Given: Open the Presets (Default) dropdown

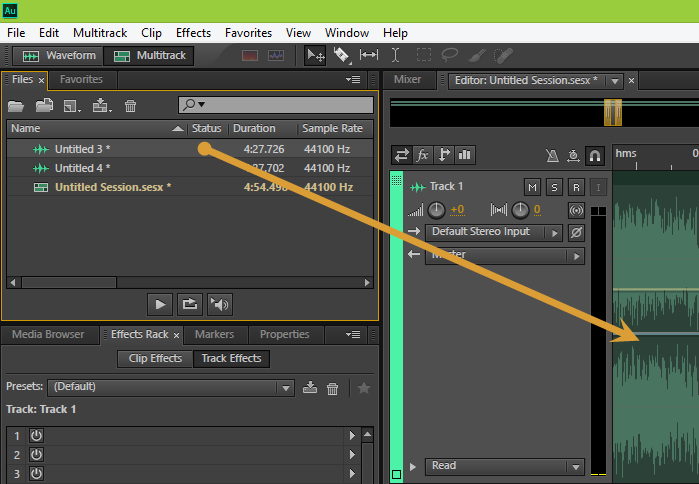Looking at the screenshot, I should point(171,387).
